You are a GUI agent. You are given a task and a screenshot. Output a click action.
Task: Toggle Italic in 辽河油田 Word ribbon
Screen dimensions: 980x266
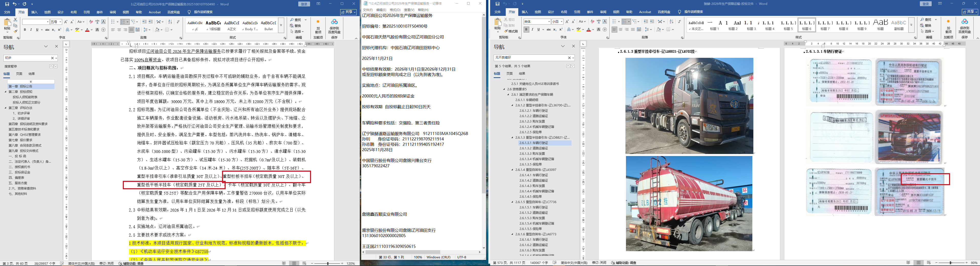click(x=31, y=30)
